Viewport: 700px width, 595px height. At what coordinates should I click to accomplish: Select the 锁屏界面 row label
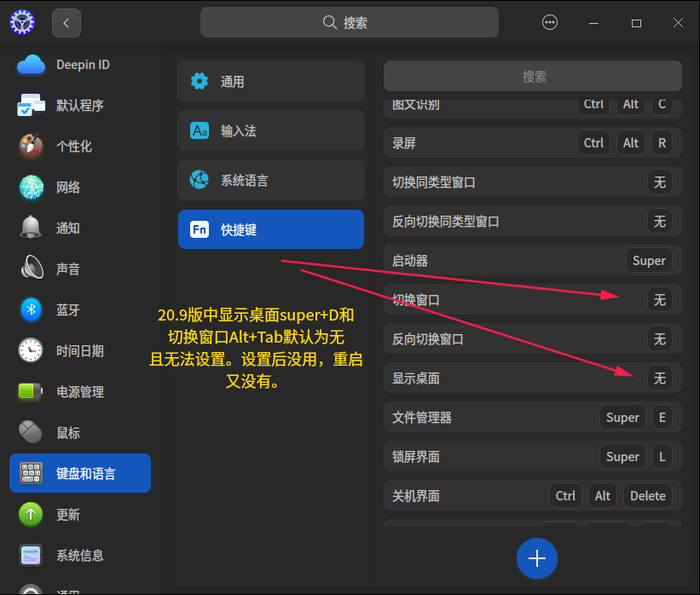(415, 457)
